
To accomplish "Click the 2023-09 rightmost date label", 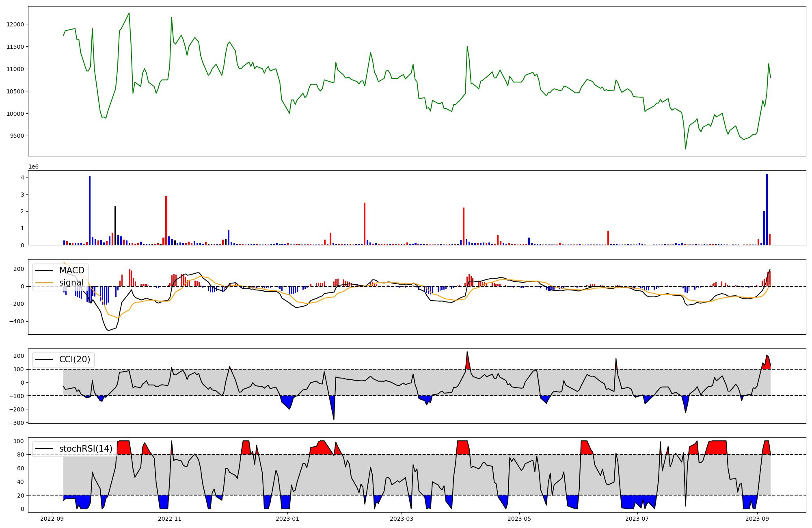I will (757, 519).
